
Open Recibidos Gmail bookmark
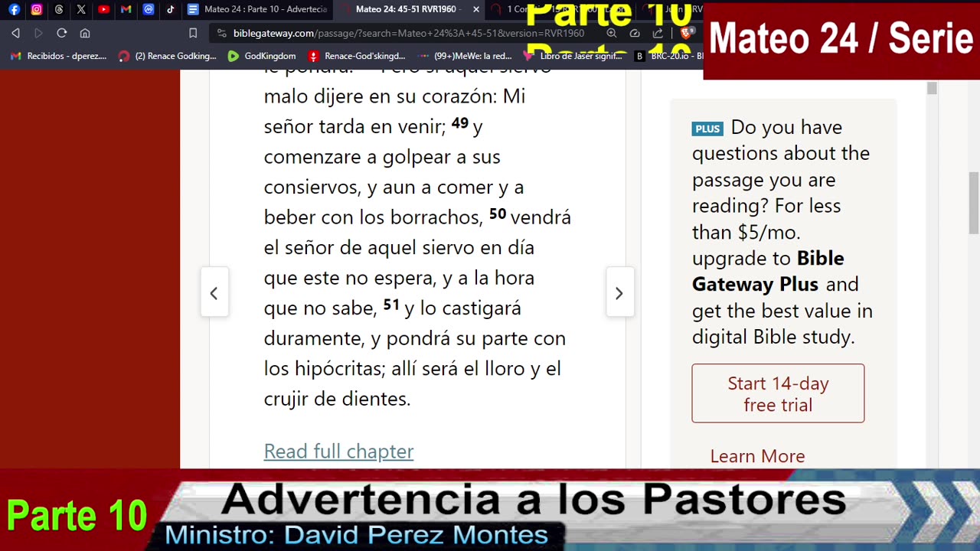(x=58, y=56)
